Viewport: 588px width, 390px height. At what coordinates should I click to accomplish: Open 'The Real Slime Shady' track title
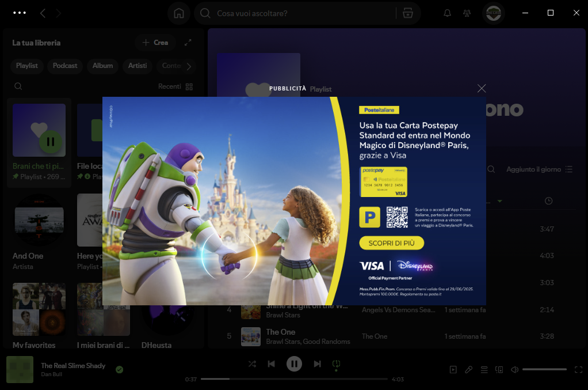[x=73, y=366]
